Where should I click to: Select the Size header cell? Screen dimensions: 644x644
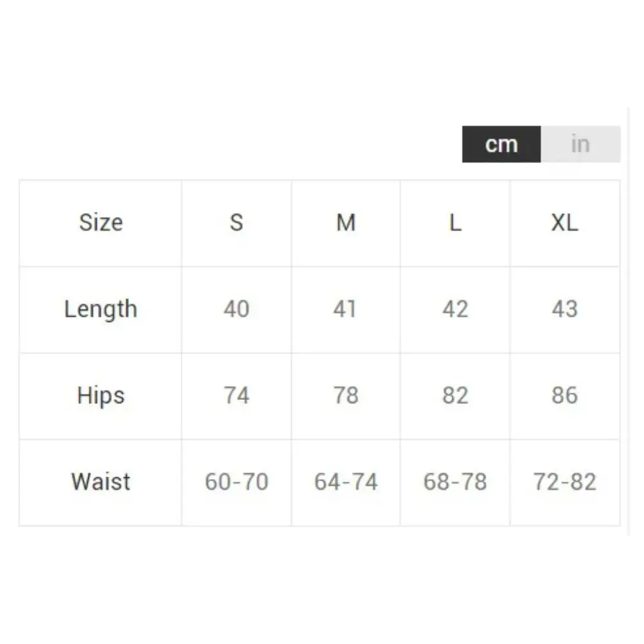tap(100, 223)
